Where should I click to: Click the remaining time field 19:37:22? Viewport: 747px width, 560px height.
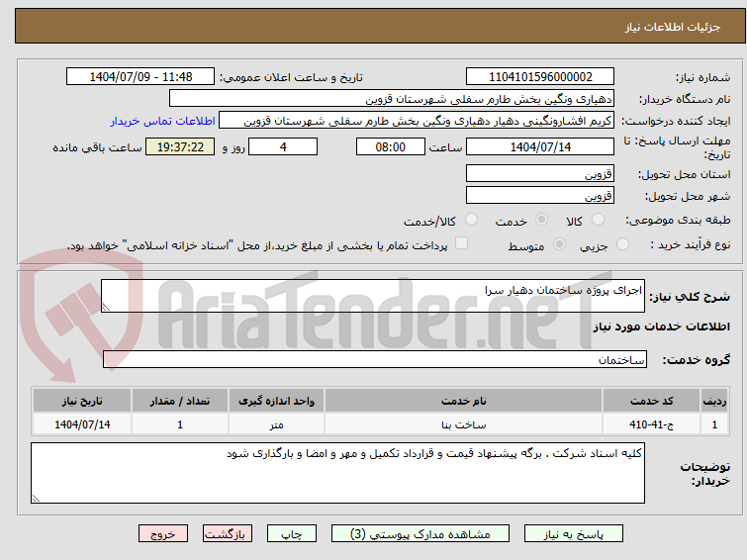(x=180, y=146)
